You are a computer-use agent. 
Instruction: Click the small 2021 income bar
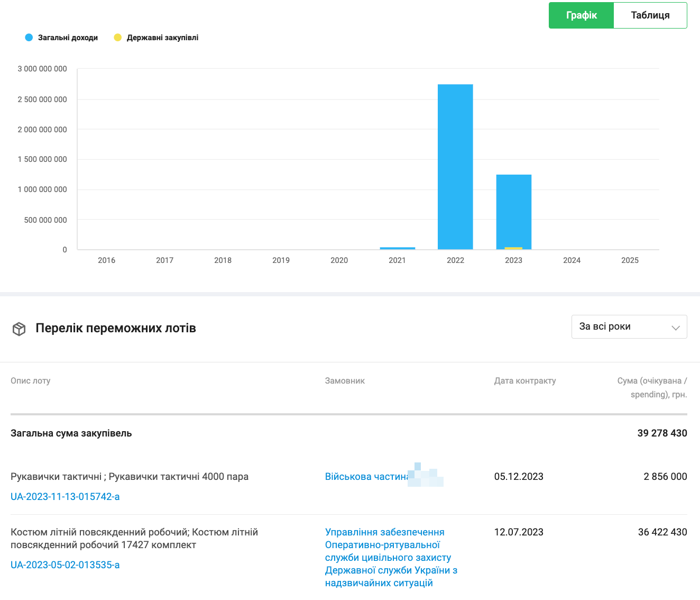click(x=397, y=248)
